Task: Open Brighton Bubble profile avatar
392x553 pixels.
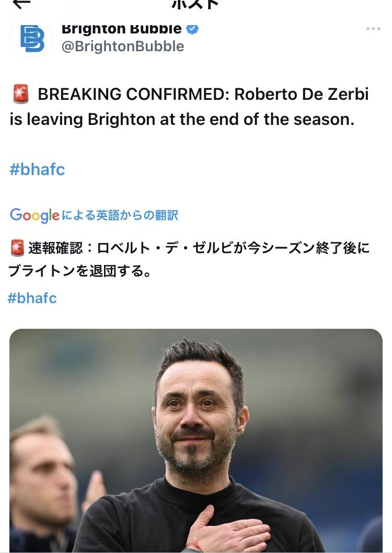Action: click(31, 39)
